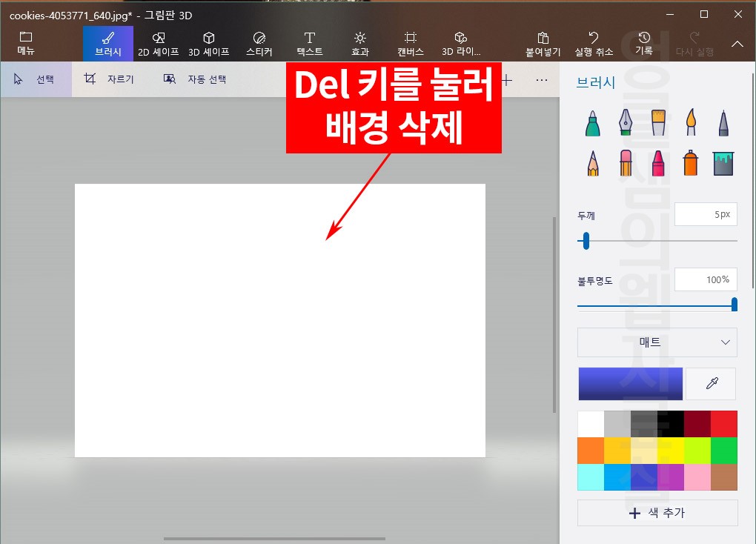This screenshot has height=544, width=756.
Task: Select the pixel pen tool
Action: pos(723,122)
